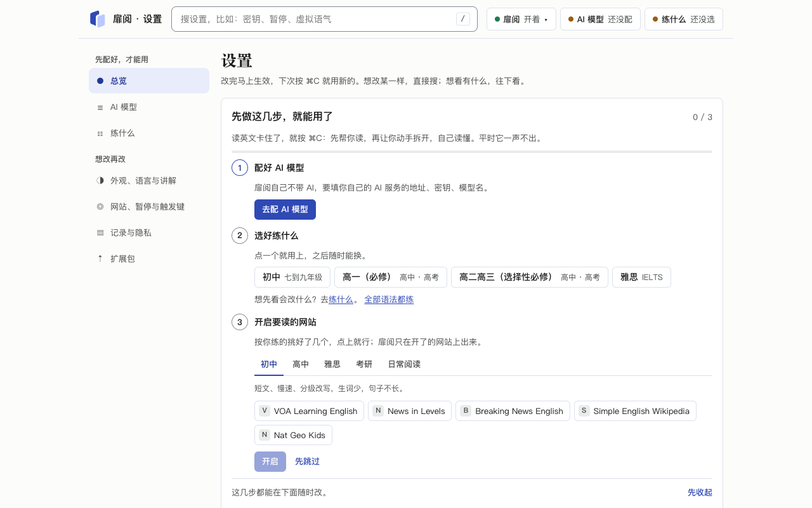Click the 去配 AI 模型 button
812x508 pixels.
pyautogui.click(x=285, y=210)
